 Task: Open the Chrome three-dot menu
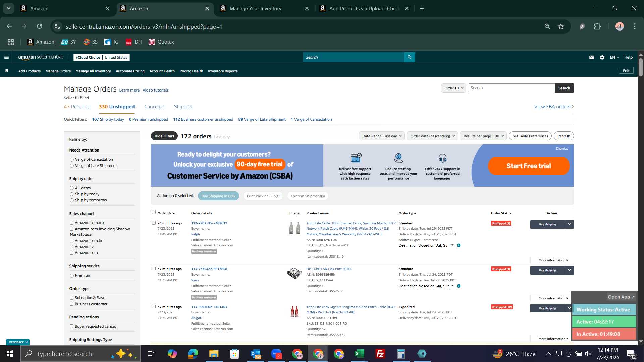point(635,26)
